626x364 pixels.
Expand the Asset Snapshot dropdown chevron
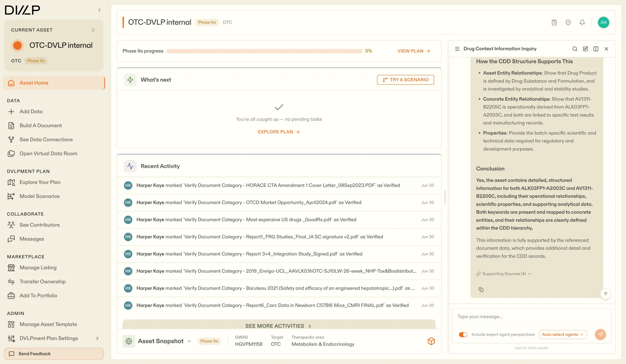[x=189, y=341]
